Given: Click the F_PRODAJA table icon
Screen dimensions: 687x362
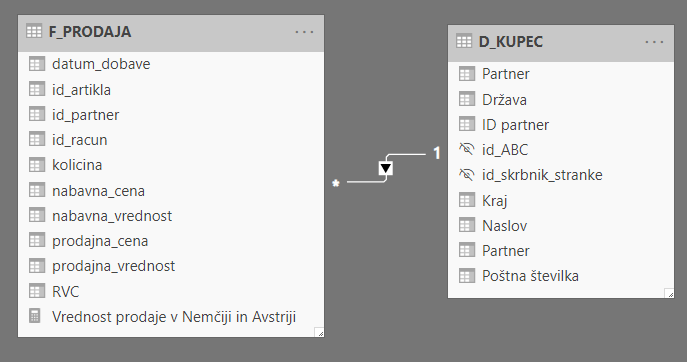Looking at the screenshot, I should [34, 32].
